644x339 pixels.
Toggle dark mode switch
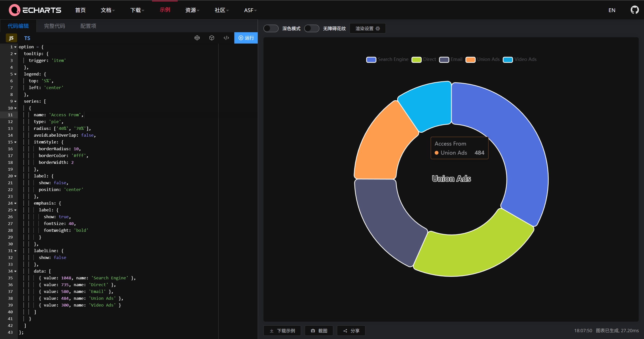[271, 28]
